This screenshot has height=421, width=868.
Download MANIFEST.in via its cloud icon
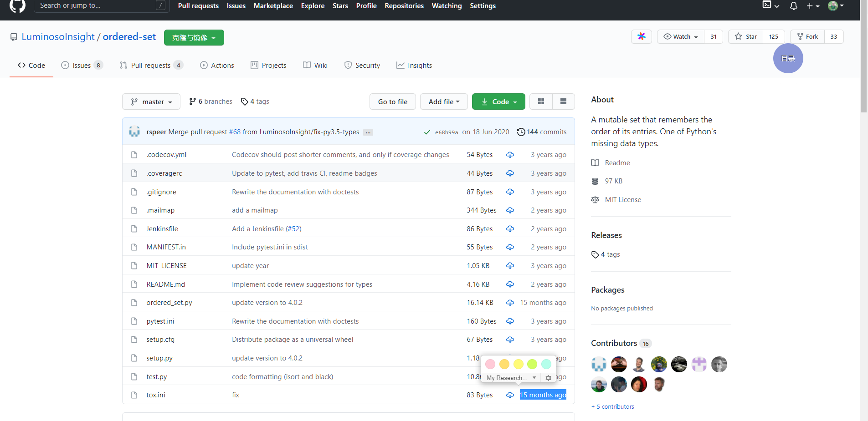pyautogui.click(x=510, y=247)
